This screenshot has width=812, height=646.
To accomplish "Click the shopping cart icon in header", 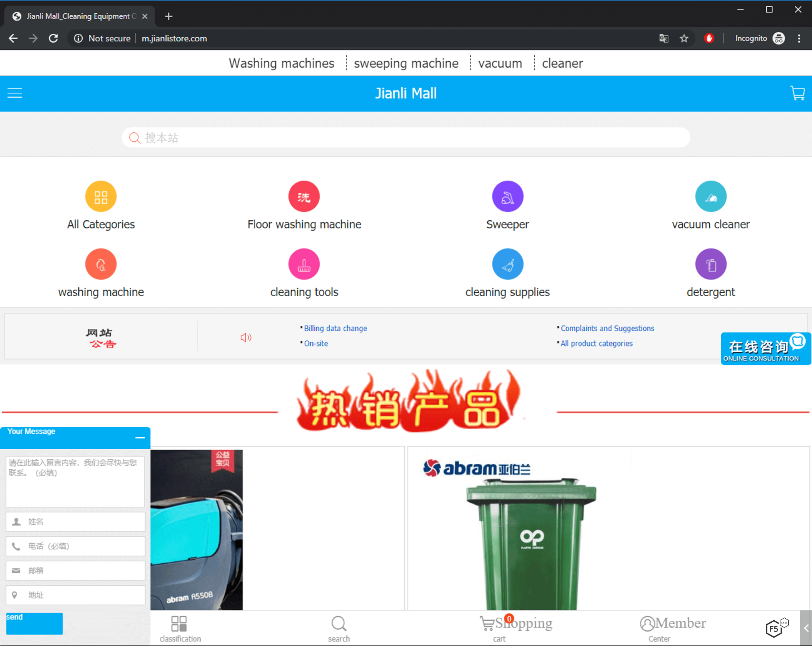I will tap(797, 93).
